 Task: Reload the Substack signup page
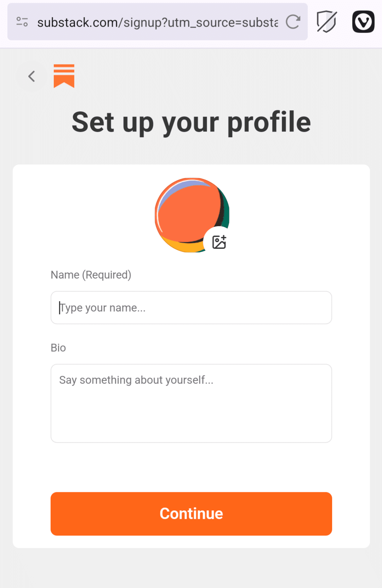293,22
